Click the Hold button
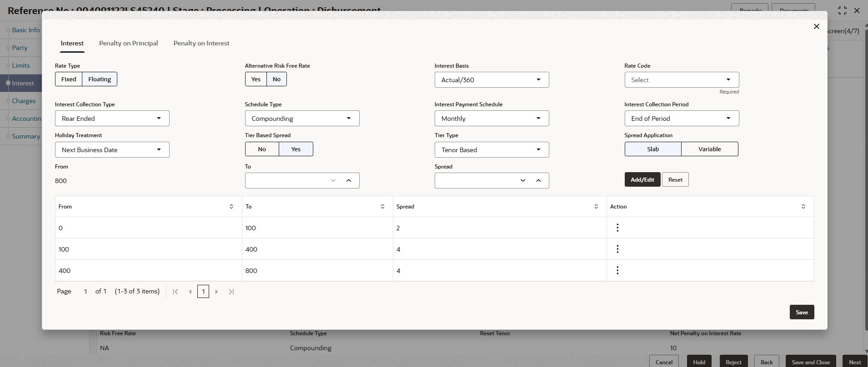This screenshot has width=868, height=367. pyautogui.click(x=699, y=362)
